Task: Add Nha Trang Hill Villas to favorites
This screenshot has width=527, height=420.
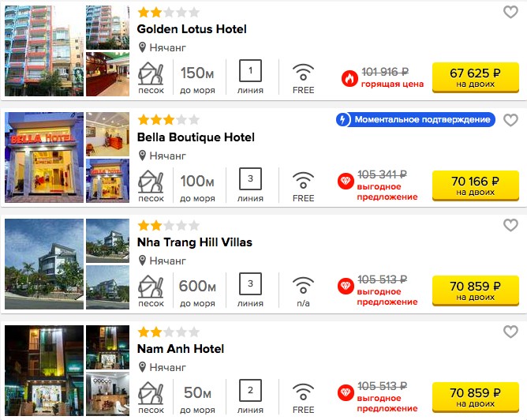Action: pyautogui.click(x=510, y=225)
